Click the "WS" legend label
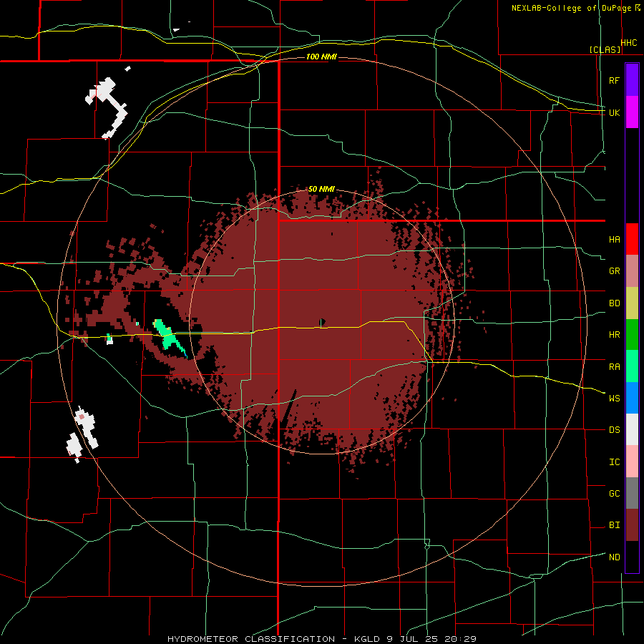644x644 pixels. coord(615,398)
